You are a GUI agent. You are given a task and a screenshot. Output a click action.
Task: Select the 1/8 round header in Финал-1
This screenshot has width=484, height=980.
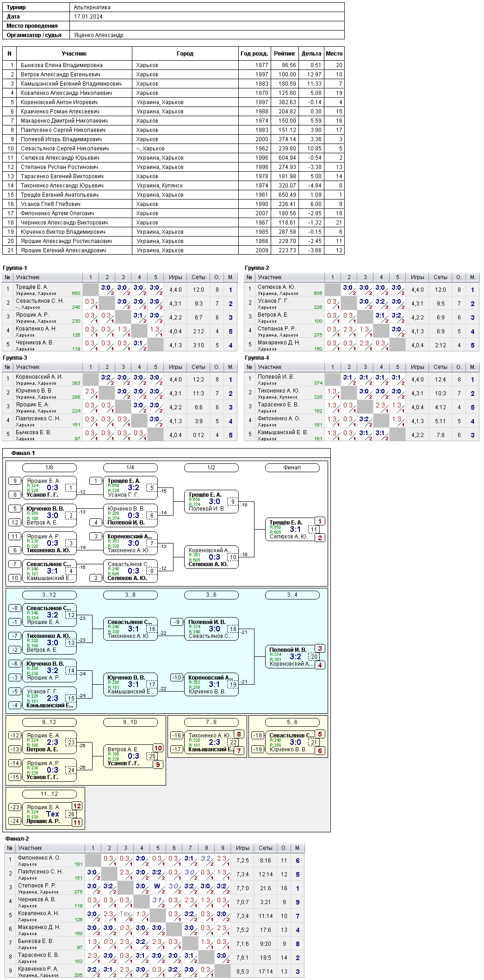(x=50, y=468)
